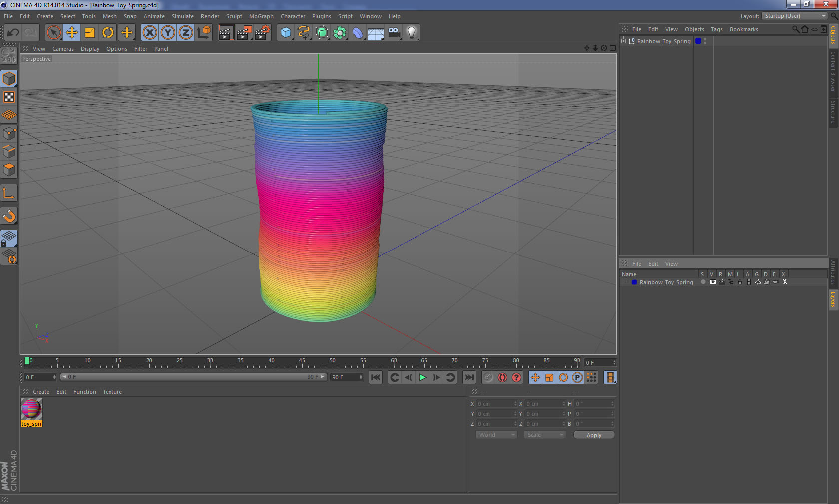Click the red Record Active Objects button
839x504 pixels.
pyautogui.click(x=488, y=377)
